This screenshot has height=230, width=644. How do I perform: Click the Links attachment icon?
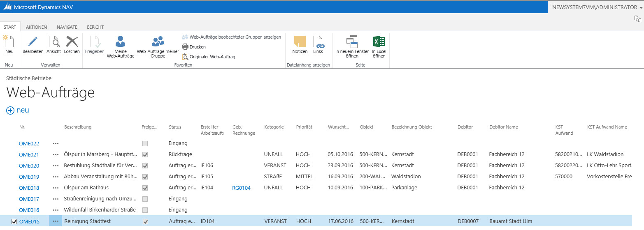pyautogui.click(x=319, y=41)
